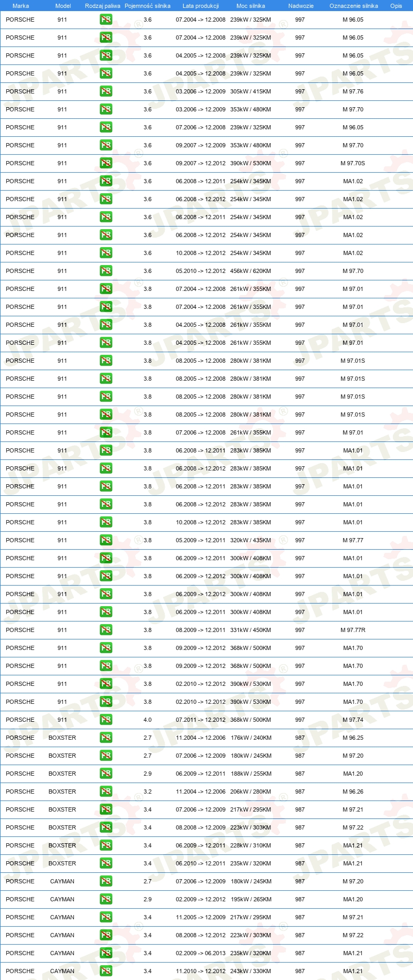Select the power value 243kW / 330KM

pos(250,971)
